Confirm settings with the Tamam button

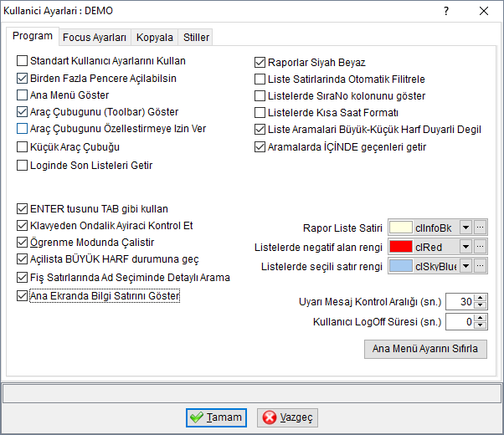pyautogui.click(x=216, y=417)
